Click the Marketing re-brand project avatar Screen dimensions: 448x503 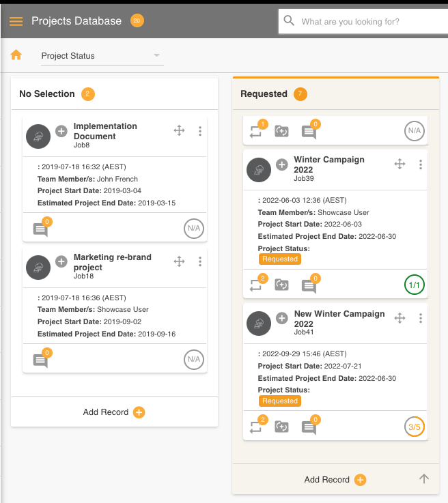[x=38, y=268]
